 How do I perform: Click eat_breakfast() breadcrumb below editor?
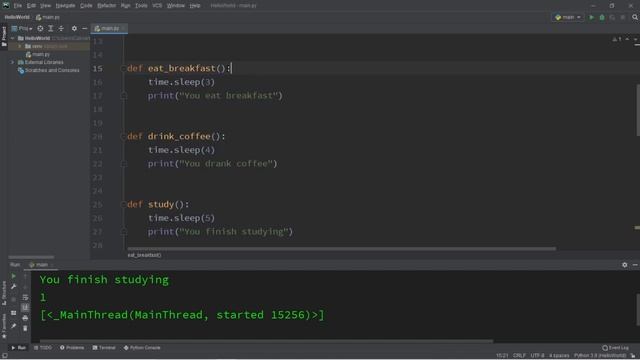click(144, 255)
